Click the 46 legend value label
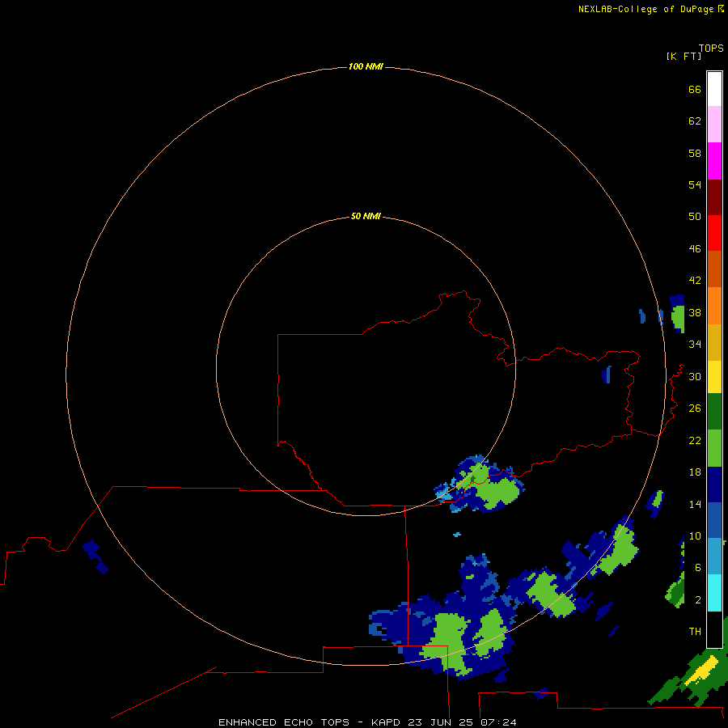Image resolution: width=728 pixels, height=728 pixels. pos(695,248)
